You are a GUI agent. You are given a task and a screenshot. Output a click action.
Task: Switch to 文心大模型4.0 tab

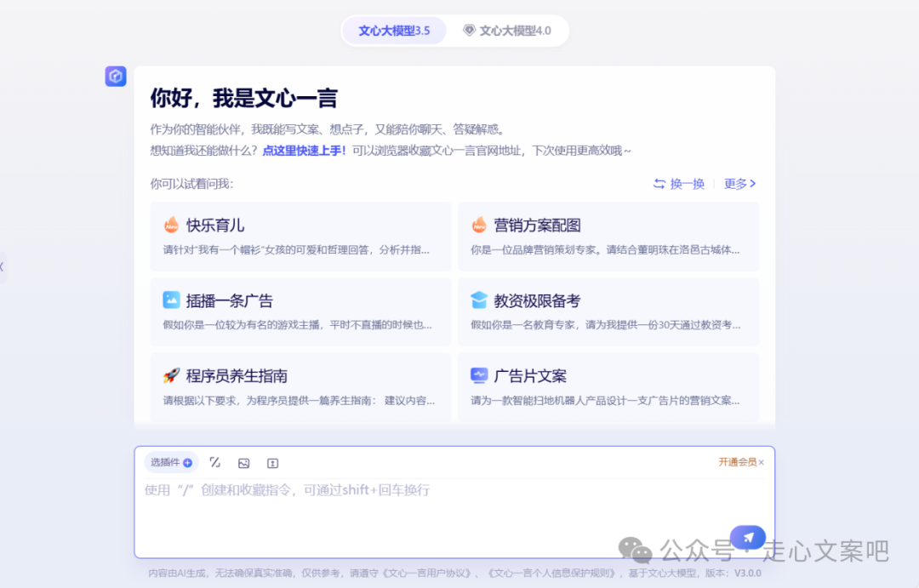coord(509,30)
